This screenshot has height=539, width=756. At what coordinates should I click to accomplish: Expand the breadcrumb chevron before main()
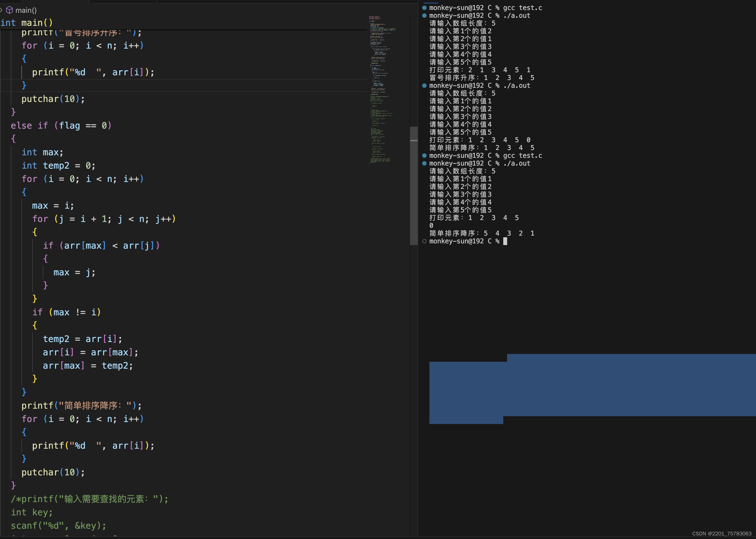click(x=2, y=10)
